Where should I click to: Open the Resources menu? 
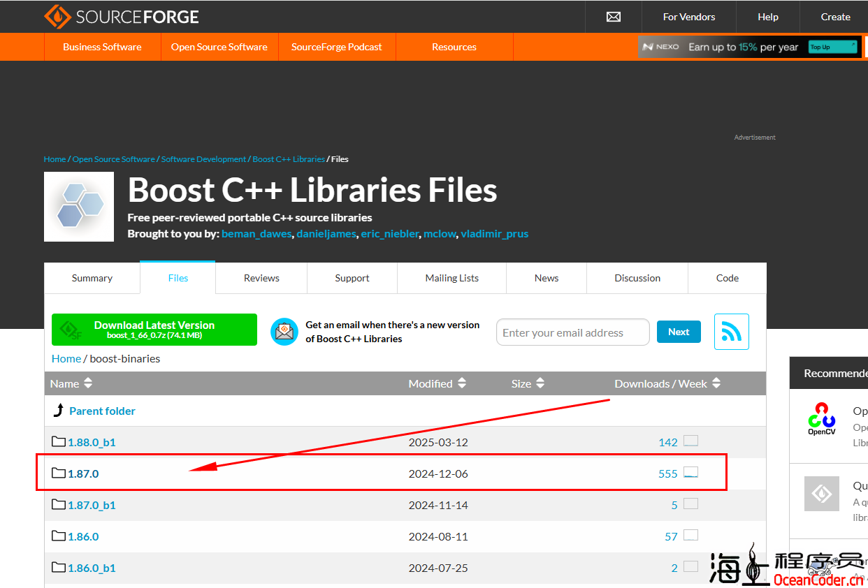point(454,47)
